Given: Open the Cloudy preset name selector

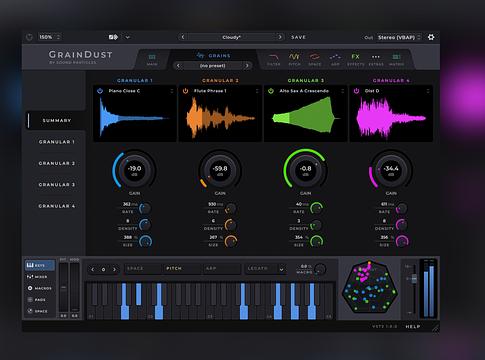Looking at the screenshot, I should [231, 37].
